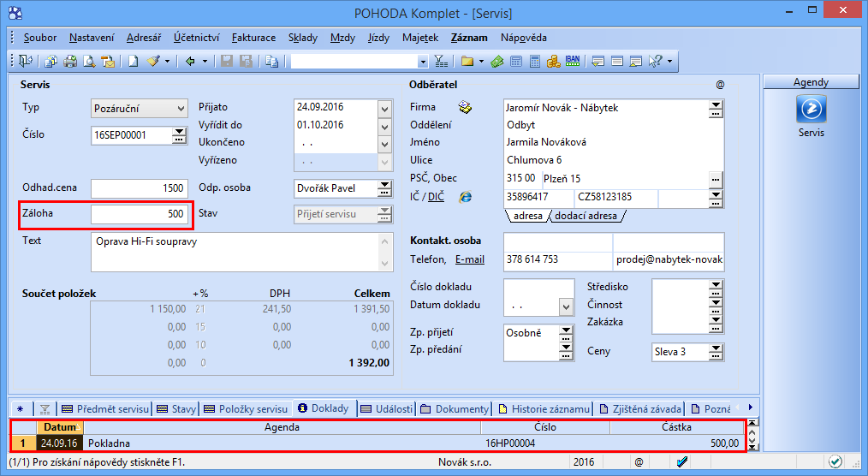Screen dimensions: 868x476
Task: Click the context help pointer icon
Action: (x=655, y=61)
